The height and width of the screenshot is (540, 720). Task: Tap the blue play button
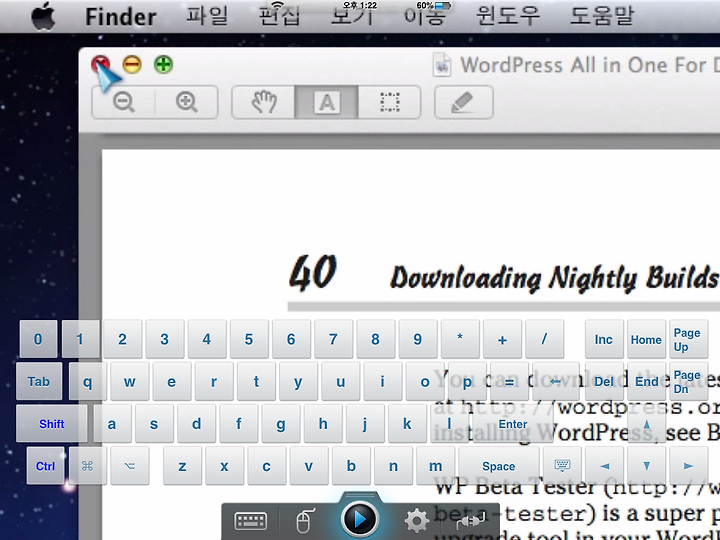[360, 519]
